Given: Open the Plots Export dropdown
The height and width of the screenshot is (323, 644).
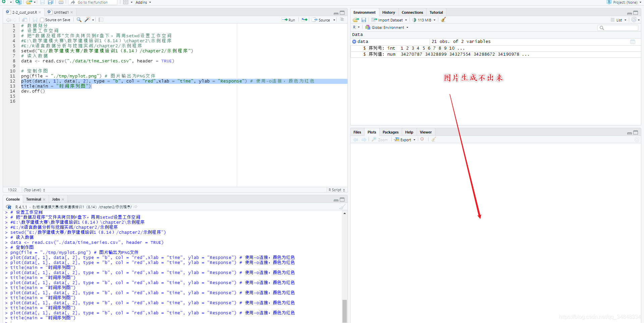Looking at the screenshot, I should click(x=405, y=140).
